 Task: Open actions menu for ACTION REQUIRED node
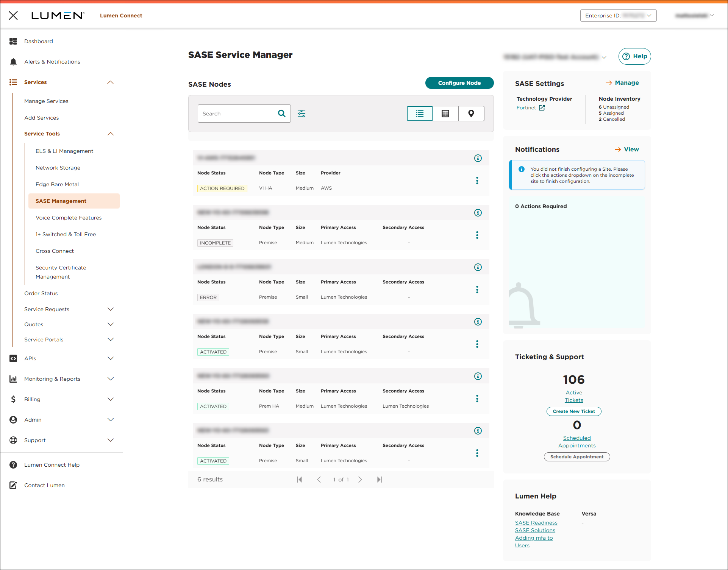(x=477, y=181)
